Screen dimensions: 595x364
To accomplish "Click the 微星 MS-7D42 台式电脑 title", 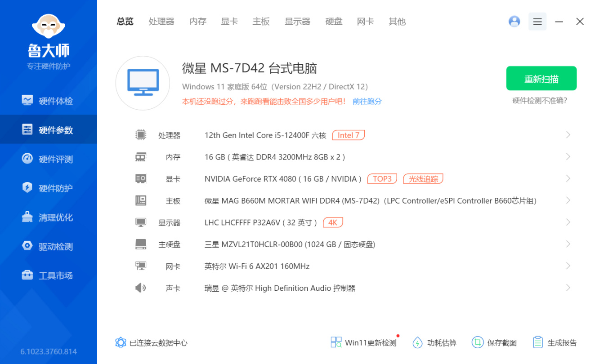I will 250,68.
